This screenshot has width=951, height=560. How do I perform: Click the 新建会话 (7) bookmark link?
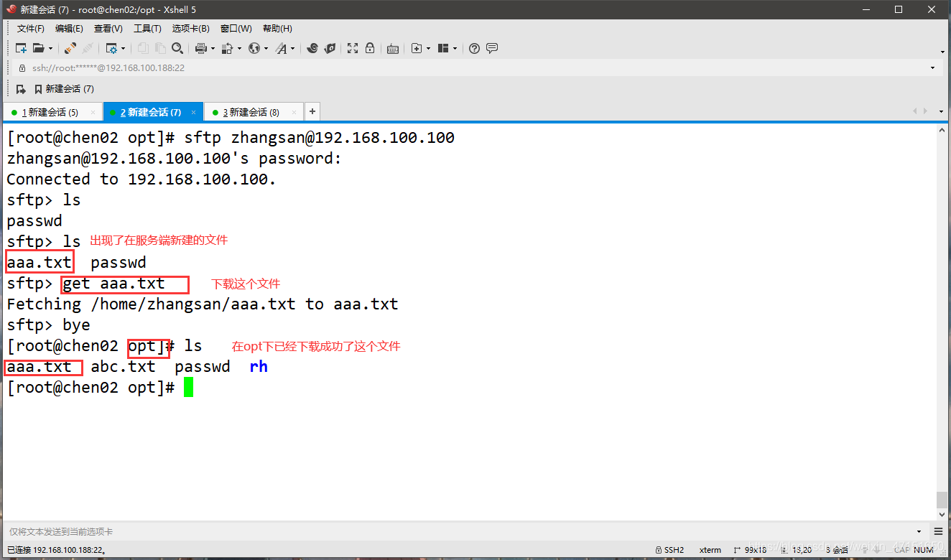[64, 89]
